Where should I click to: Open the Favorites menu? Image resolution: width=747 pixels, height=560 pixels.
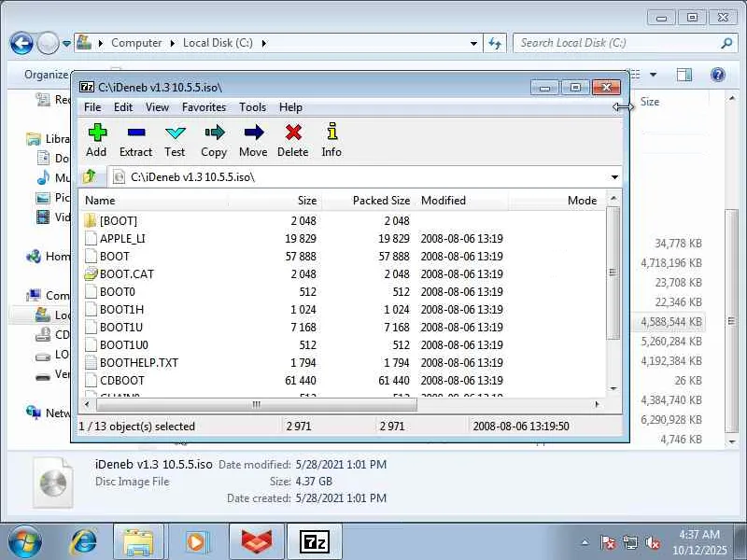tap(204, 107)
